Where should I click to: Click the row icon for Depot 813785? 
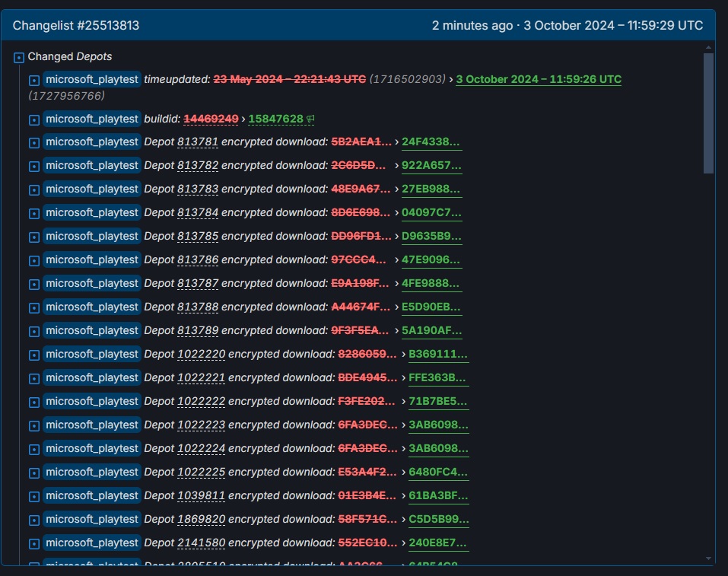[33, 237]
